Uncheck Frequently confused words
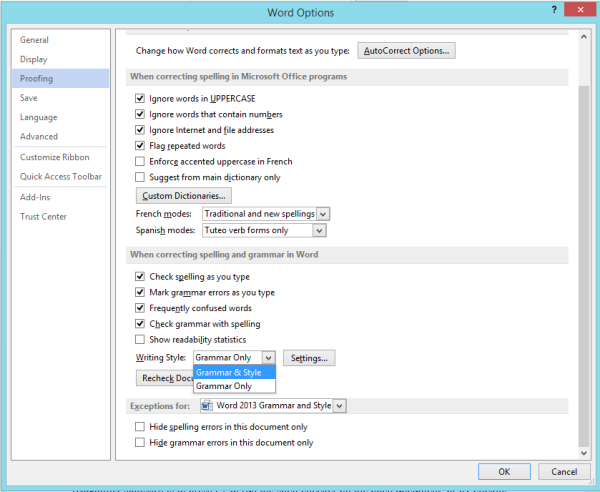Screen dimensions: 600x492 140,308
